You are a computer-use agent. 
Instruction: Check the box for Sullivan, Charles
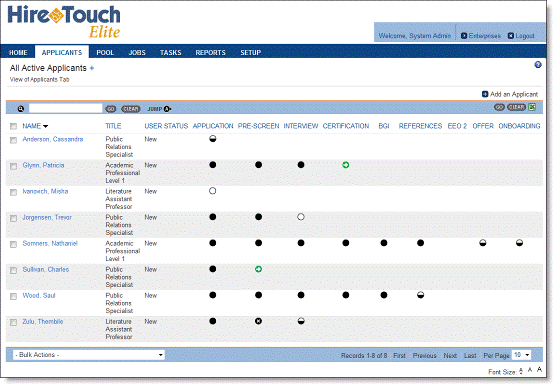13,271
